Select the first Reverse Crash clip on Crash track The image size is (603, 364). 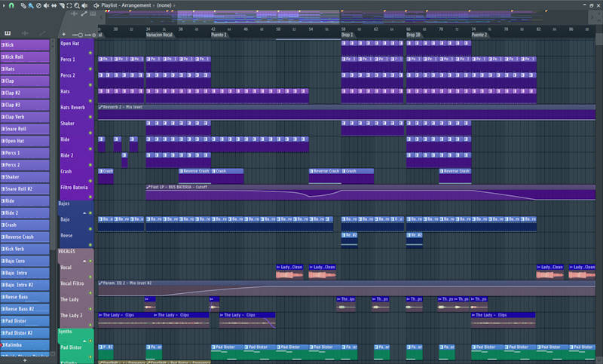(194, 176)
